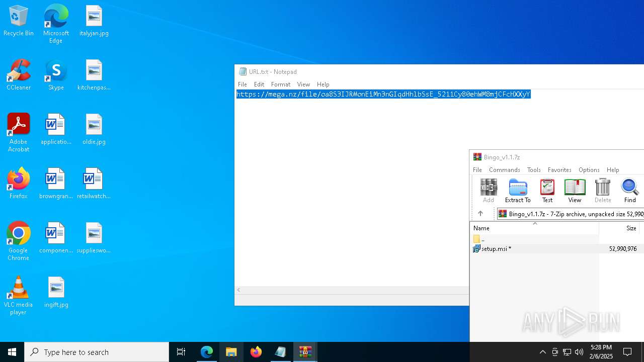
Task: Select VLC media player desktop shortcut
Action: click(19, 296)
